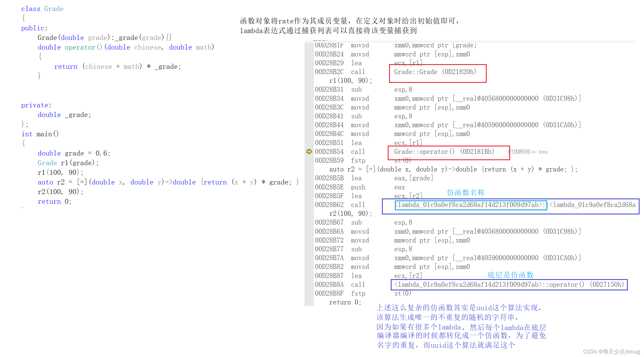Click the movsd instruction at 00D28B44

448,125
